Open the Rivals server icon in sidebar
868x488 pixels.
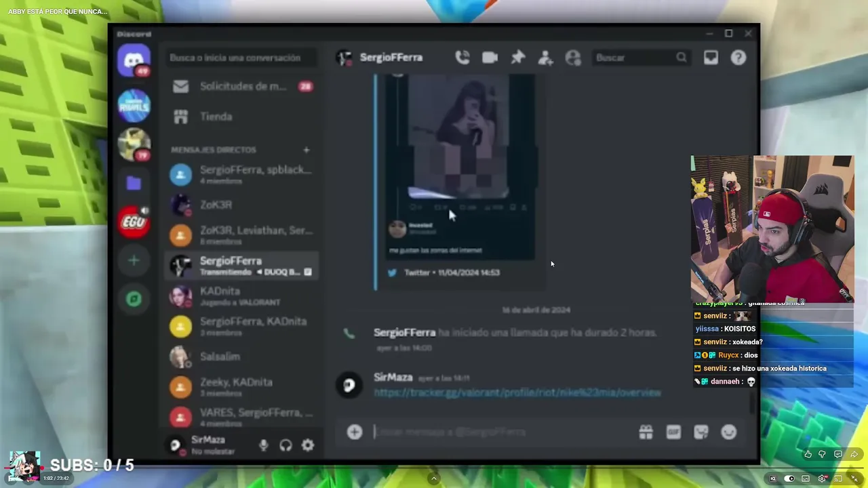pos(134,106)
